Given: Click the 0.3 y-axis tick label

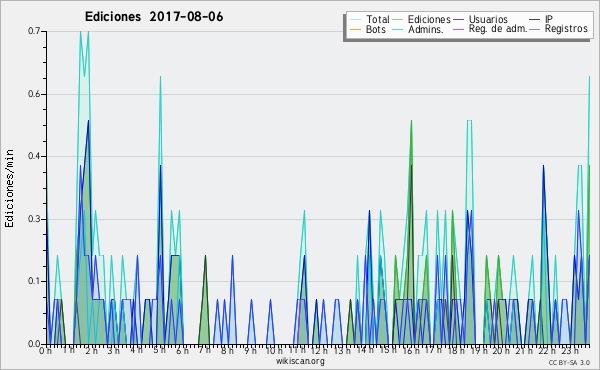Looking at the screenshot, I should coord(34,219).
